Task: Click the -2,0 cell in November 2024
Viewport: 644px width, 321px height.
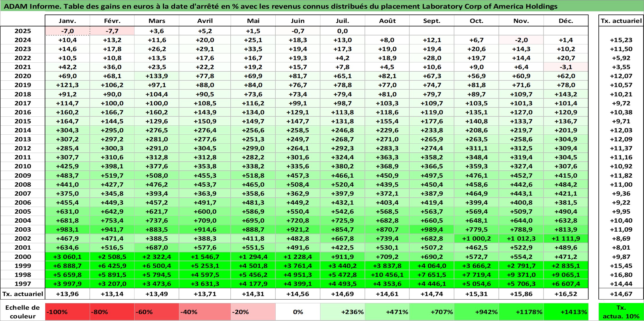Action: 521,40
